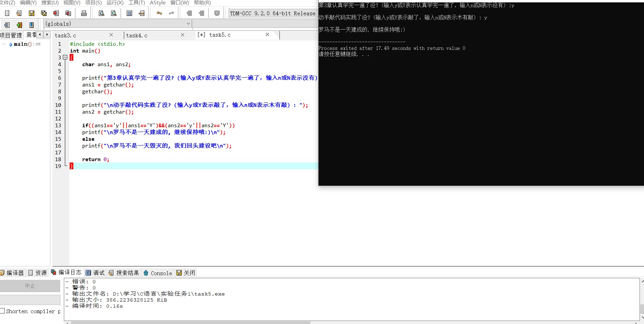This screenshot has width=644, height=324.
Task: Click the grey round stop-execution icon
Action: [x=217, y=13]
